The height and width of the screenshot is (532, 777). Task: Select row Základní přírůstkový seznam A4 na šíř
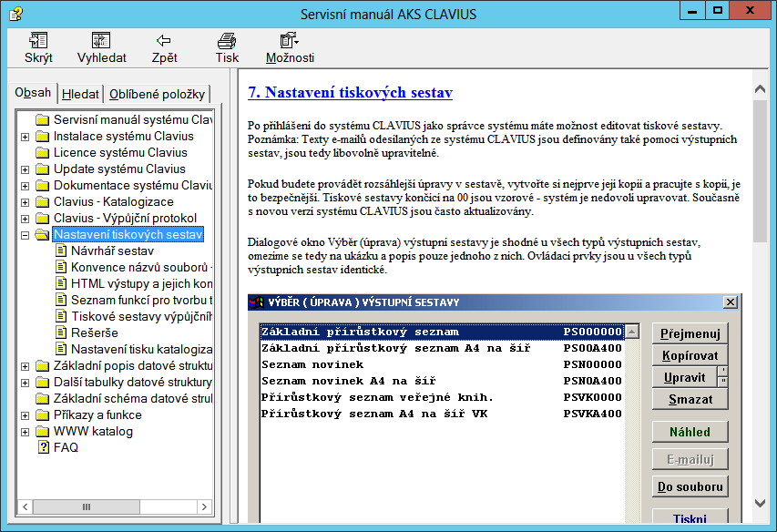pyautogui.click(x=442, y=348)
